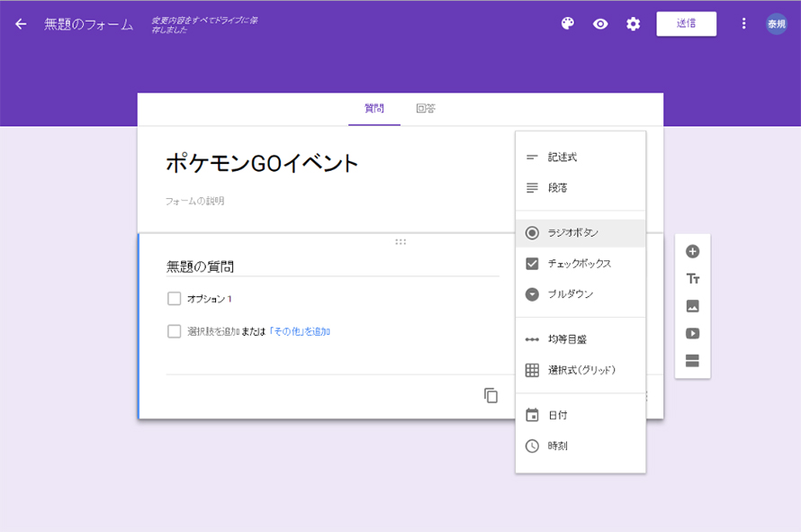Switch to the 回答 tab
Viewport: 801px width, 532px height.
426,108
